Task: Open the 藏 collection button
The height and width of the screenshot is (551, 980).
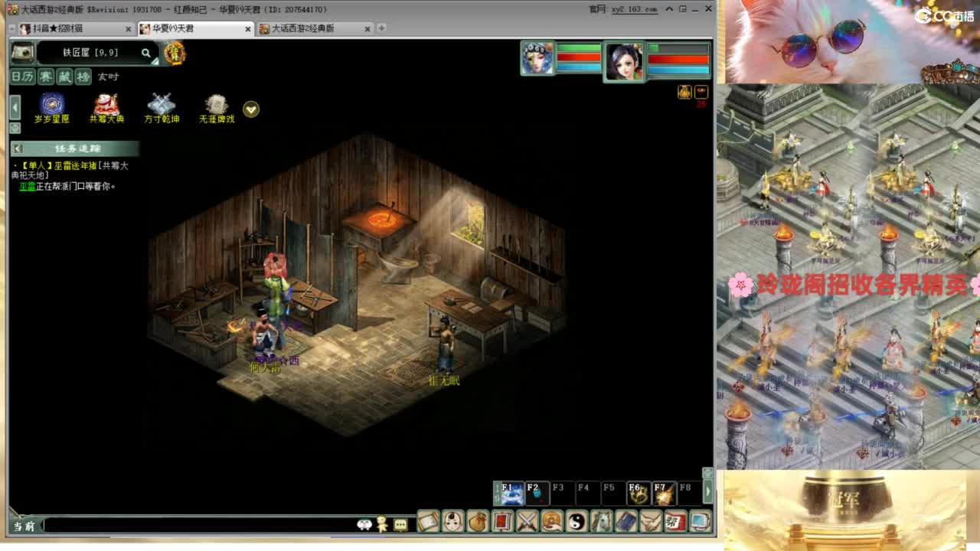Action: (64, 77)
